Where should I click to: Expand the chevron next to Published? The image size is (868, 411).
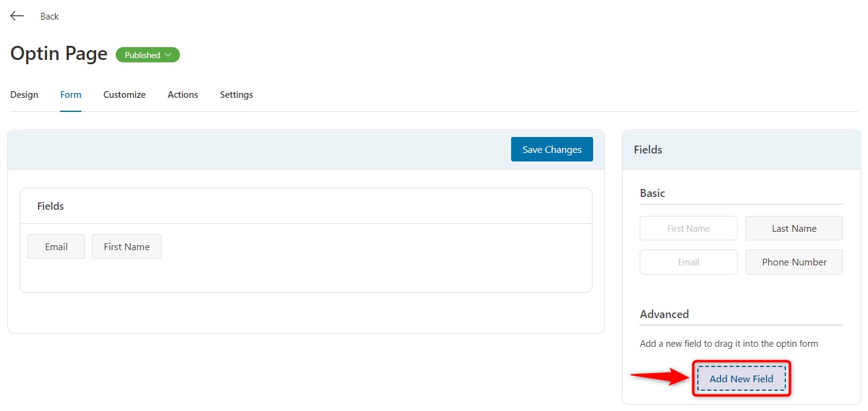pyautogui.click(x=168, y=54)
